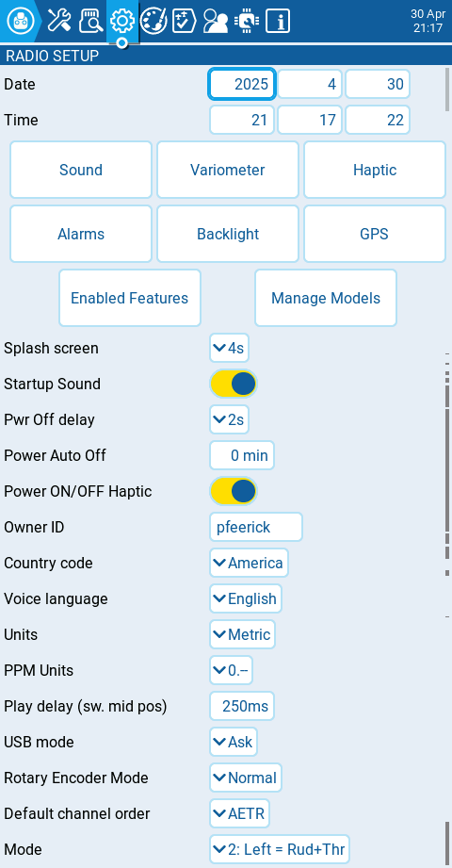Disable the Power ON/OFF Haptic switch

234,491
